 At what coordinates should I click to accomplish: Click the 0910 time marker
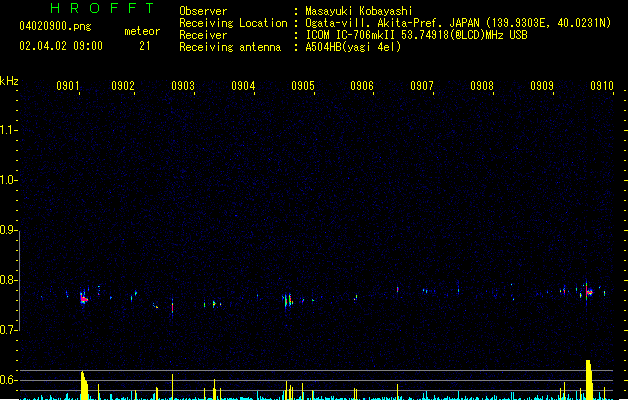coord(602,86)
